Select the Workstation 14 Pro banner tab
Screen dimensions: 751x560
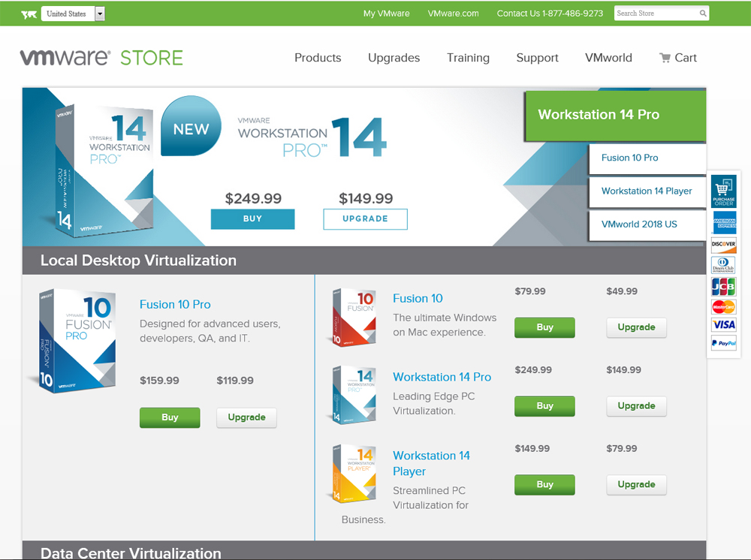616,116
